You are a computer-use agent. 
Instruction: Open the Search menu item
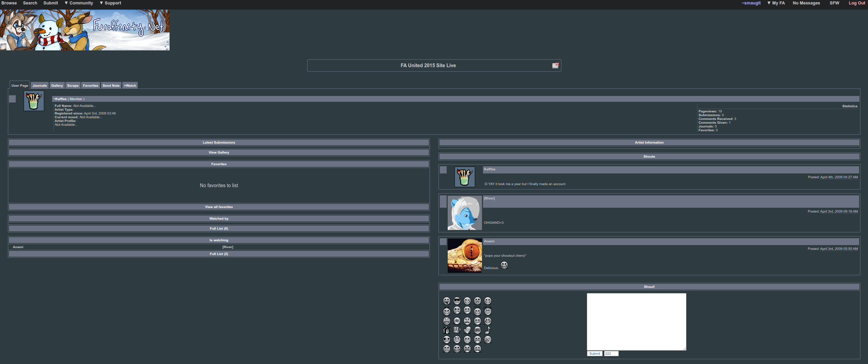[x=30, y=3]
